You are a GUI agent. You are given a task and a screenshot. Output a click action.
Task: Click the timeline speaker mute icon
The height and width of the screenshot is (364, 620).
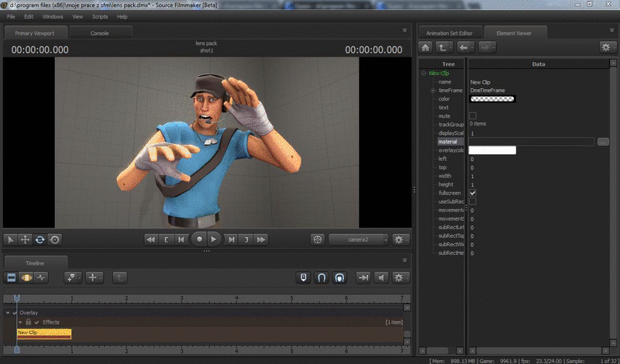[x=381, y=277]
